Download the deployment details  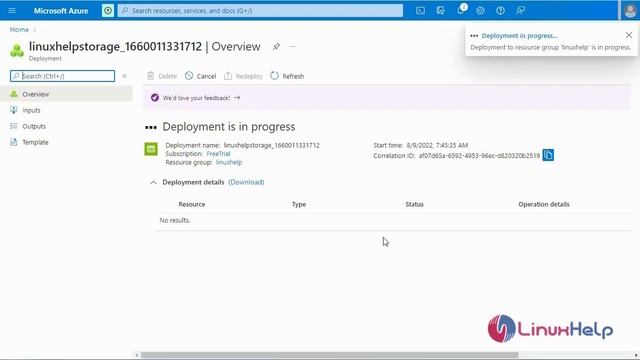(246, 182)
